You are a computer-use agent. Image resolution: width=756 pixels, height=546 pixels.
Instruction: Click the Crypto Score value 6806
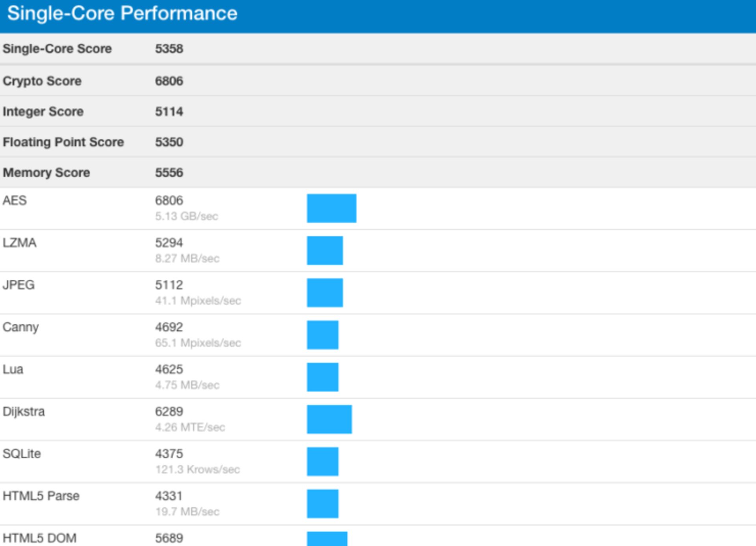point(169,81)
